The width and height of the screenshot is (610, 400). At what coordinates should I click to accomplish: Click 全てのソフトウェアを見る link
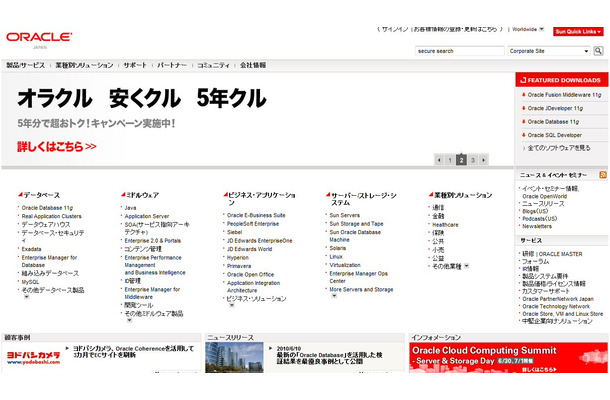click(559, 148)
